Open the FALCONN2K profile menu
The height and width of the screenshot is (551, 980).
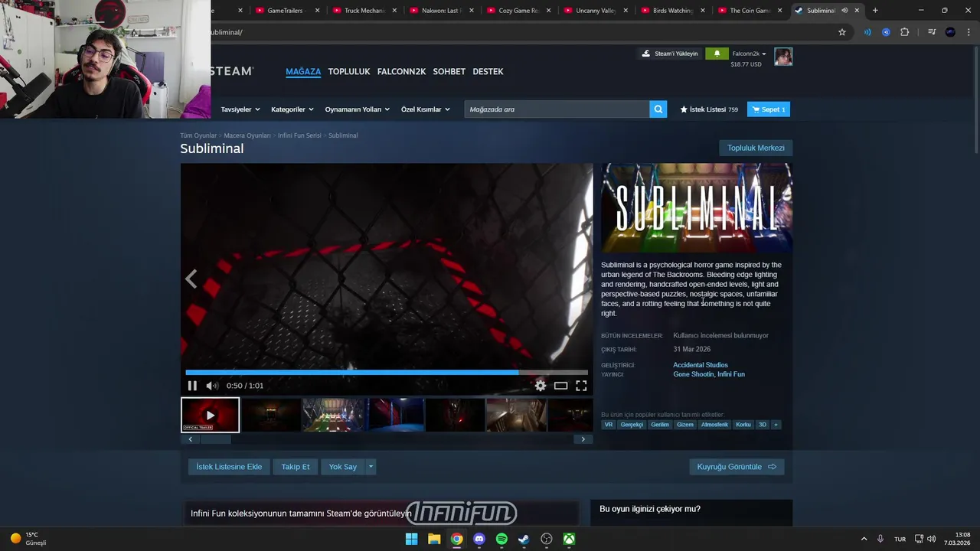click(x=401, y=71)
